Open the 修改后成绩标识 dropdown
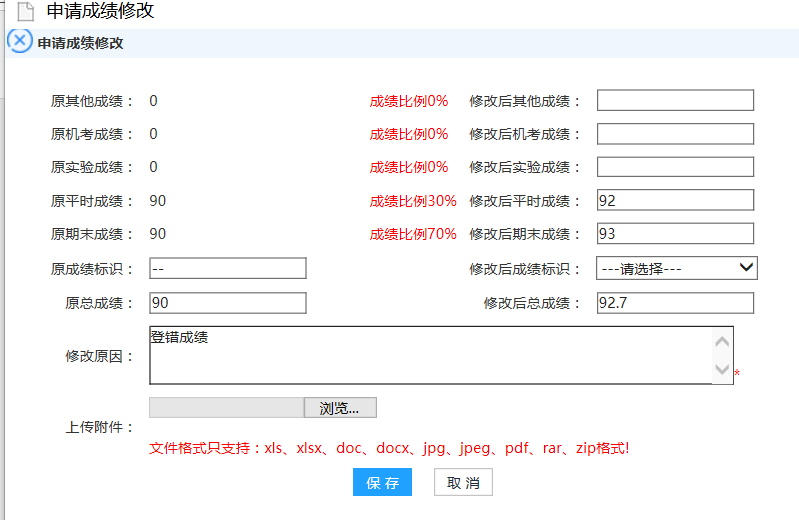The height and width of the screenshot is (520, 799). (676, 268)
